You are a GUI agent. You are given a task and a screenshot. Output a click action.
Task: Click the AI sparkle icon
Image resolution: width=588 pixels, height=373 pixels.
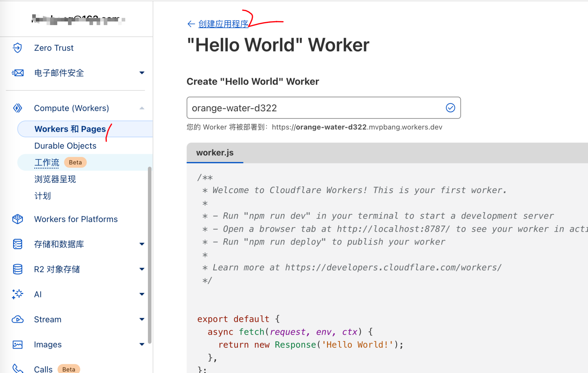click(17, 294)
